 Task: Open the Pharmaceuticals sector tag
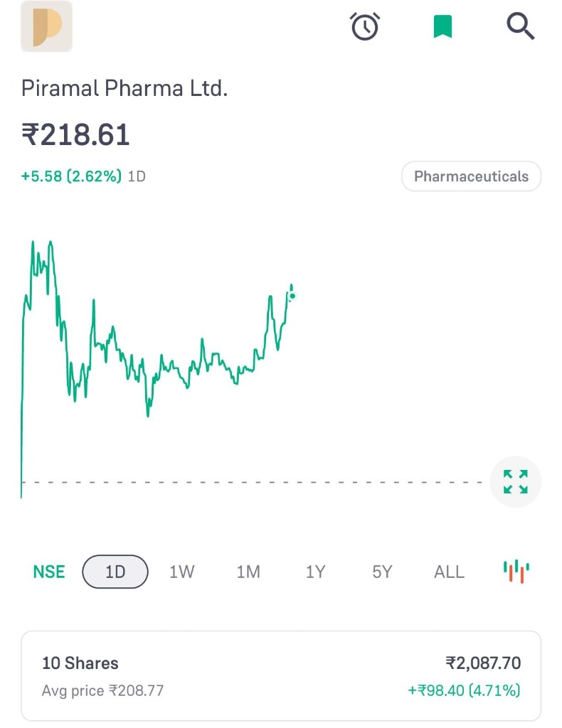471,176
